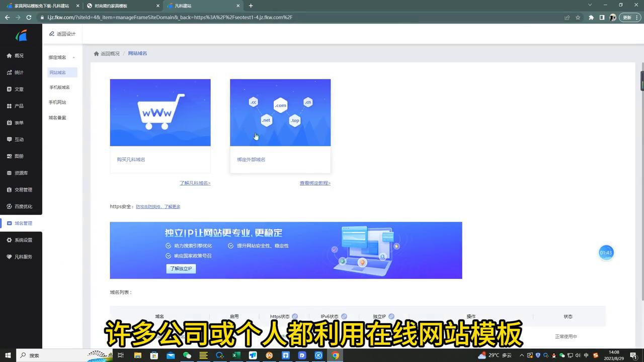Click the 01:43 circular video progress control

606,252
